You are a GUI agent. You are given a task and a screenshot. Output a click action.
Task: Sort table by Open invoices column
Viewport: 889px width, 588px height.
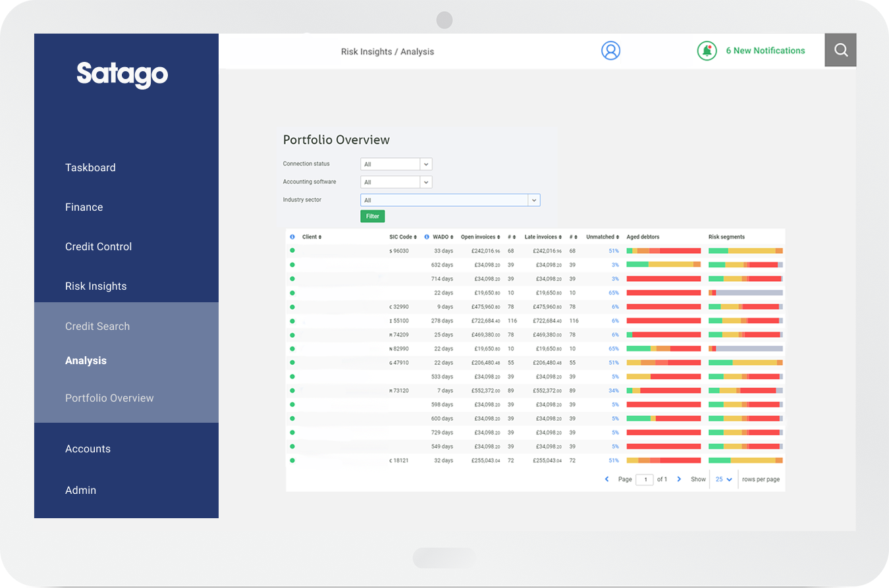tap(480, 237)
